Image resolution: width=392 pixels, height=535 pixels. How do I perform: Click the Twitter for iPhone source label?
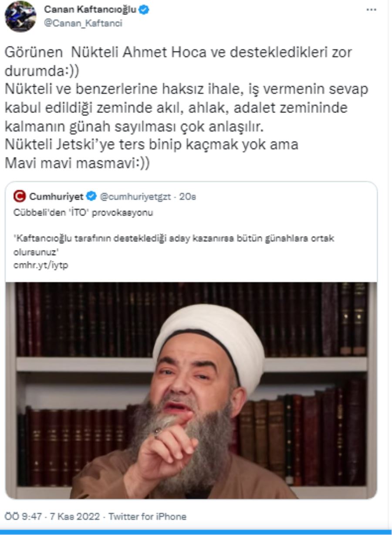coord(147,517)
